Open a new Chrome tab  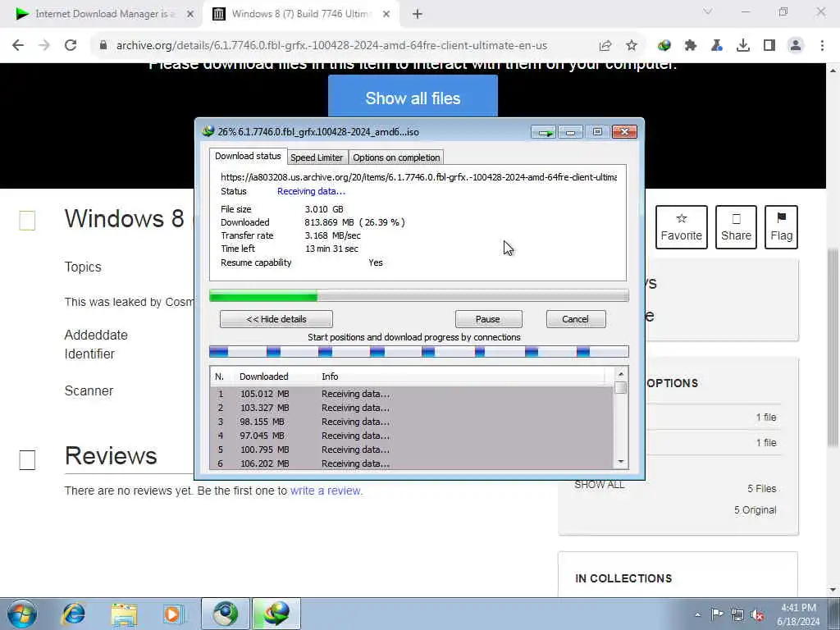click(418, 15)
